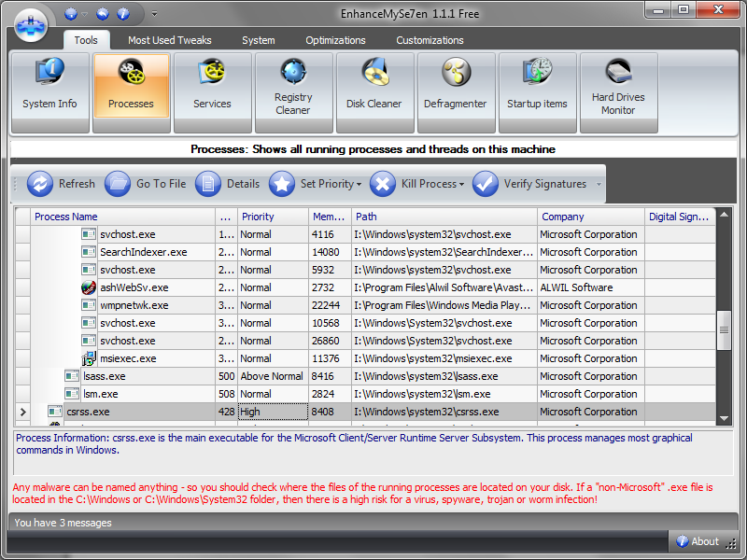Select the ashWebSv.exe process row
Screen dimensions: 747x560
pos(134,287)
